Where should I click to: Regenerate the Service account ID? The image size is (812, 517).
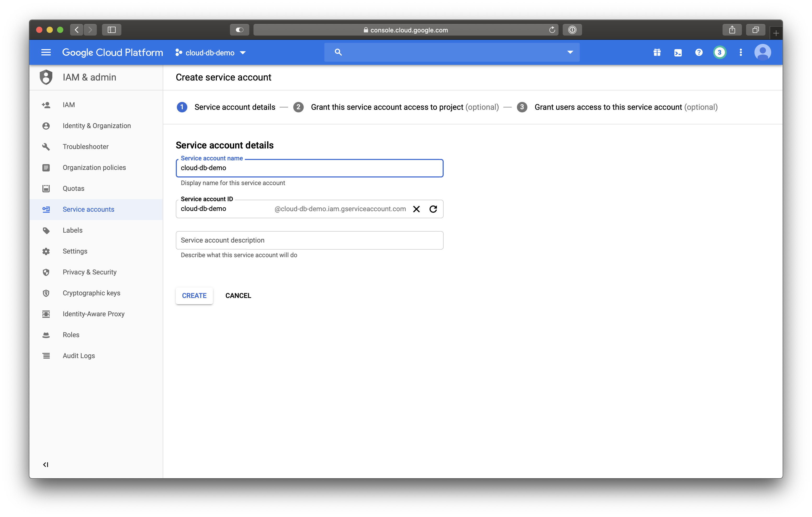click(433, 209)
